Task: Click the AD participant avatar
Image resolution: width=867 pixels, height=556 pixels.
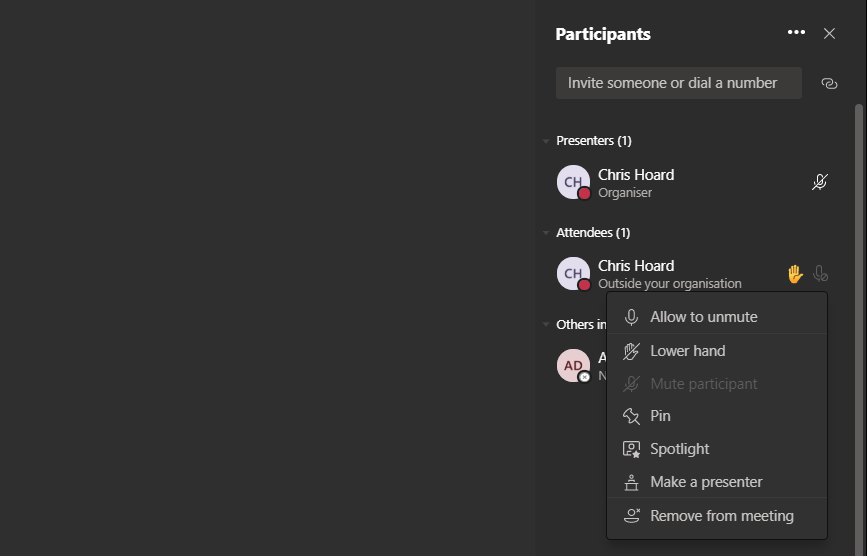Action: (x=573, y=365)
